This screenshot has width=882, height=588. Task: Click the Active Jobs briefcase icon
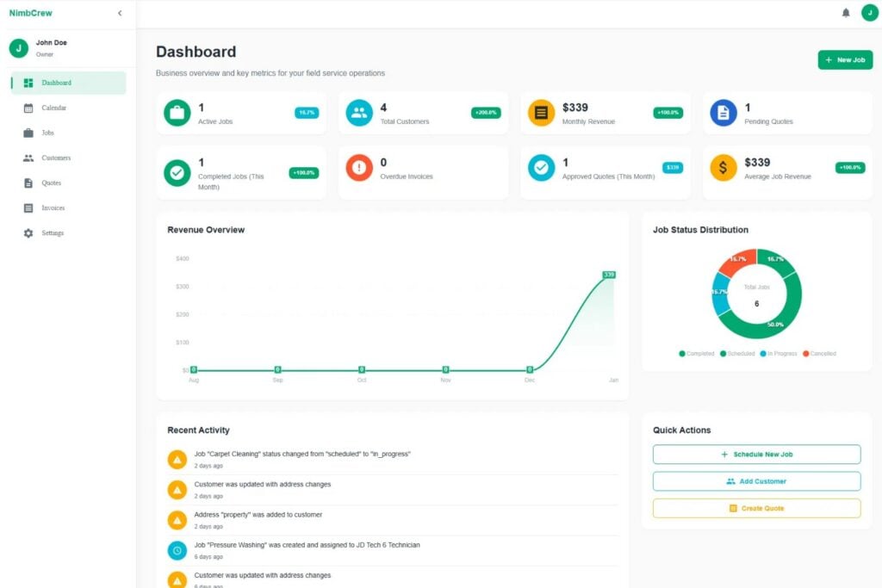pos(177,113)
